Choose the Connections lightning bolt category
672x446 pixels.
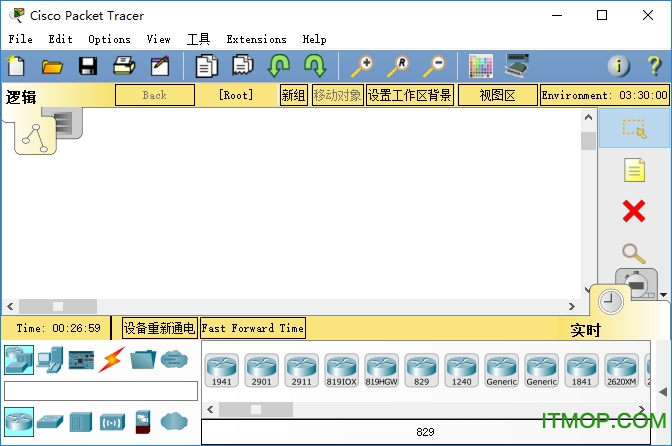pyautogui.click(x=111, y=359)
